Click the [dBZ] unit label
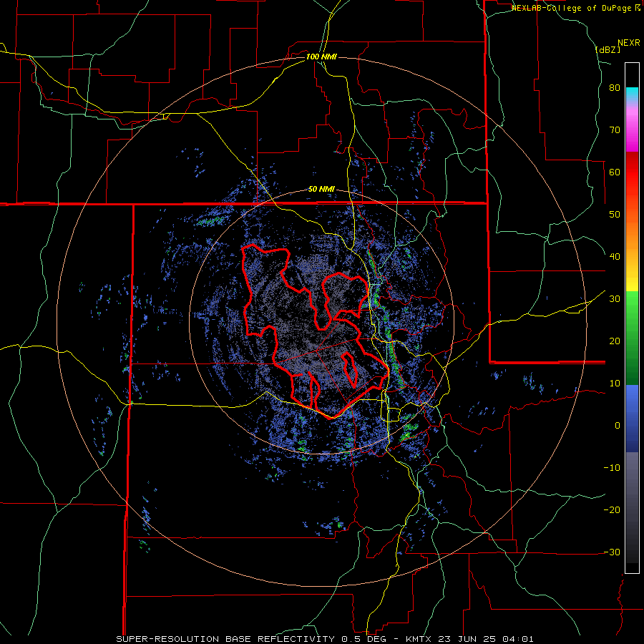Screen dimensions: 644x644 click(x=608, y=50)
